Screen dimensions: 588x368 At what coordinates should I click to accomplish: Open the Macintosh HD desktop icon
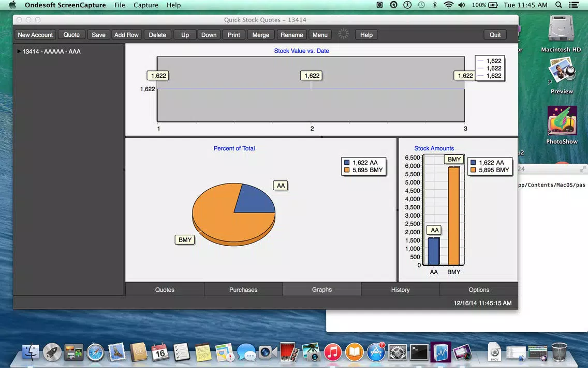pyautogui.click(x=561, y=33)
